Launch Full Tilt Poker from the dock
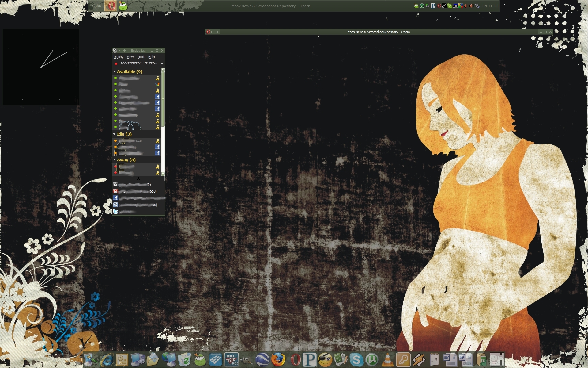 232,359
